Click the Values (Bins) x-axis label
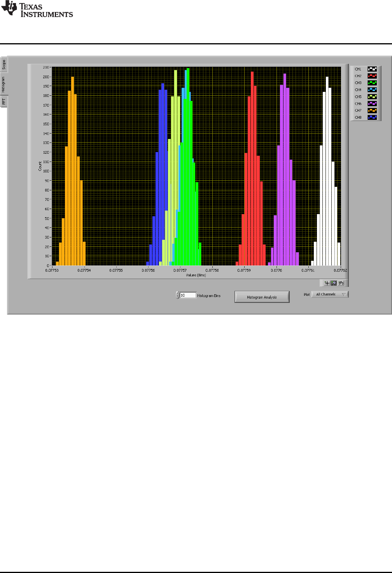This screenshot has width=392, height=573. coord(196,275)
